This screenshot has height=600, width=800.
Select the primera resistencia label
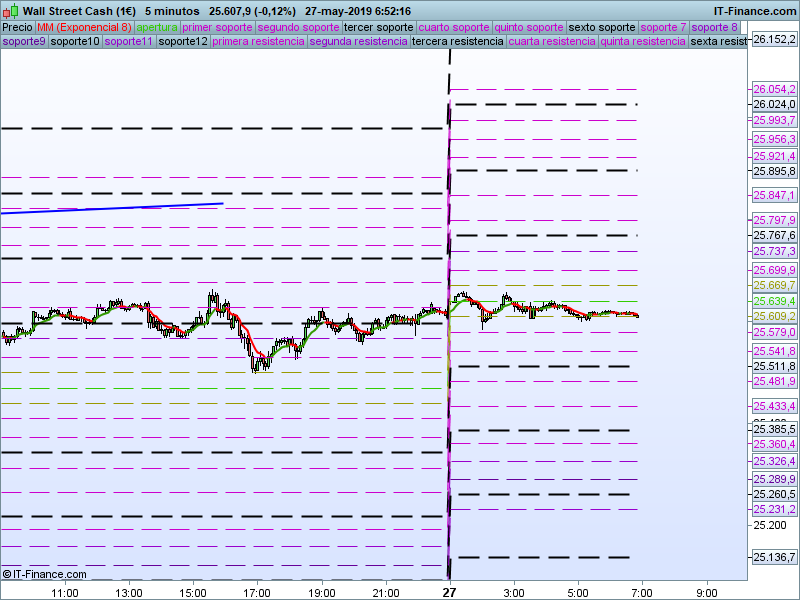click(258, 41)
